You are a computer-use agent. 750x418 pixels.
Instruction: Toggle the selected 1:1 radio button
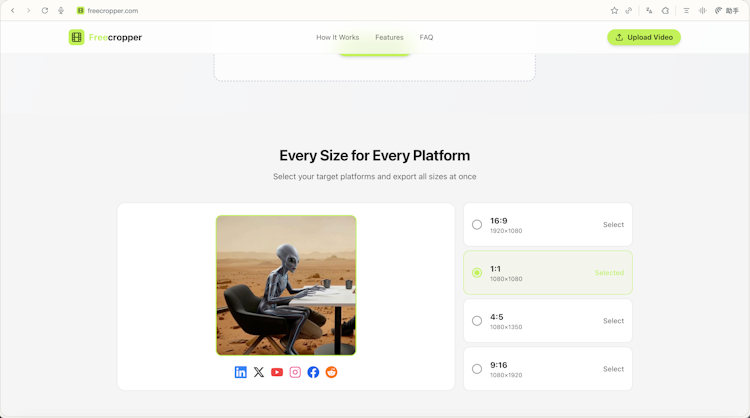[477, 273]
